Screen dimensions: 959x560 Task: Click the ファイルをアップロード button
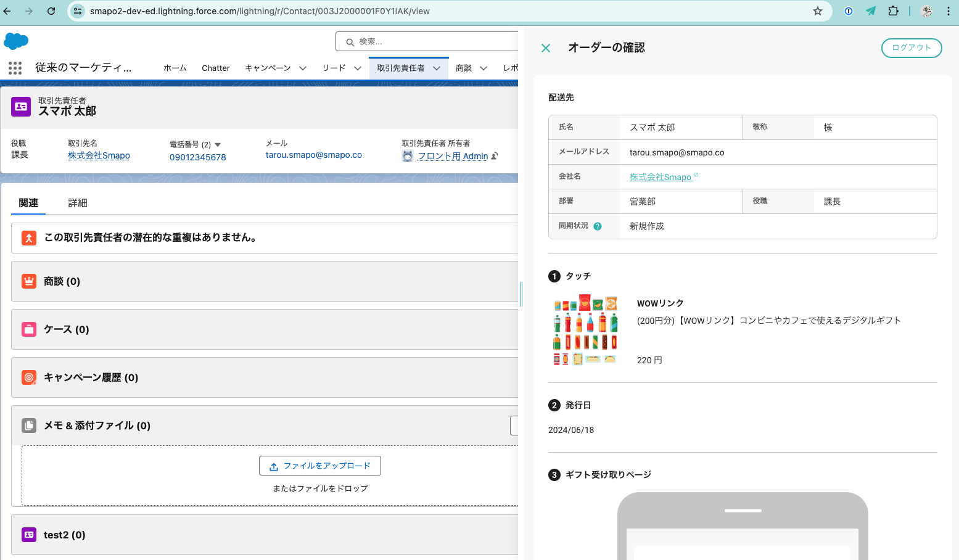point(320,466)
